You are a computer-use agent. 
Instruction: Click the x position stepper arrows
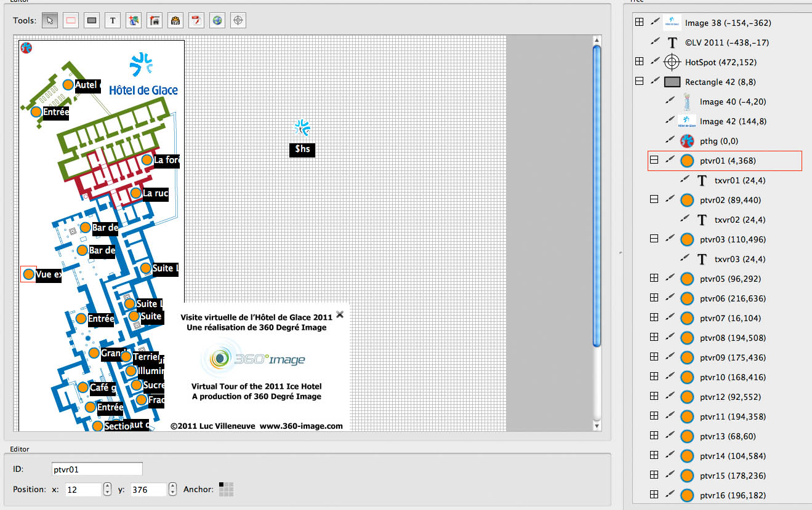(x=108, y=490)
